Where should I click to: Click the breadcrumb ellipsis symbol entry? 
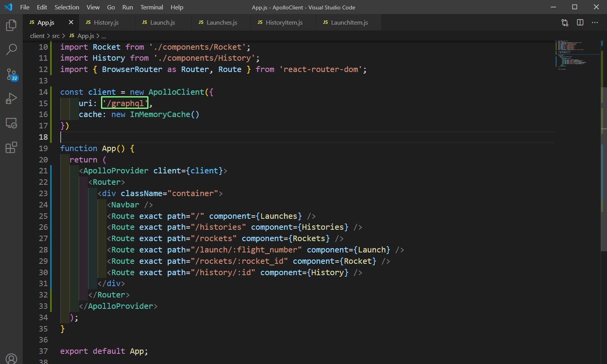click(x=104, y=36)
